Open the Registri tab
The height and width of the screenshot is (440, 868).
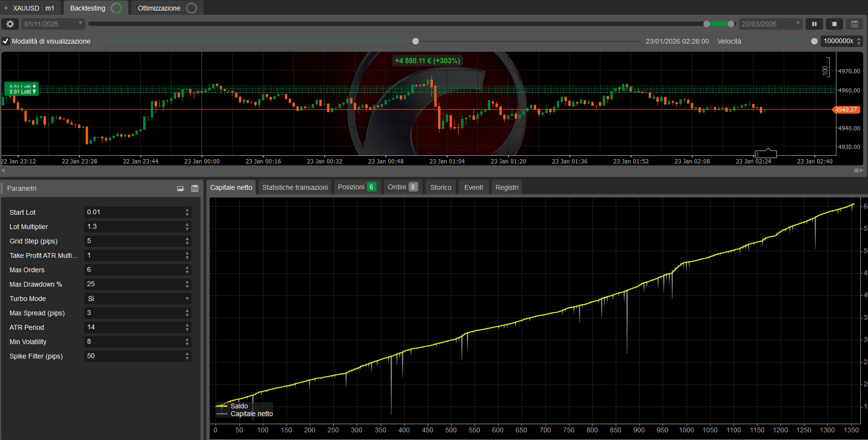tap(507, 187)
